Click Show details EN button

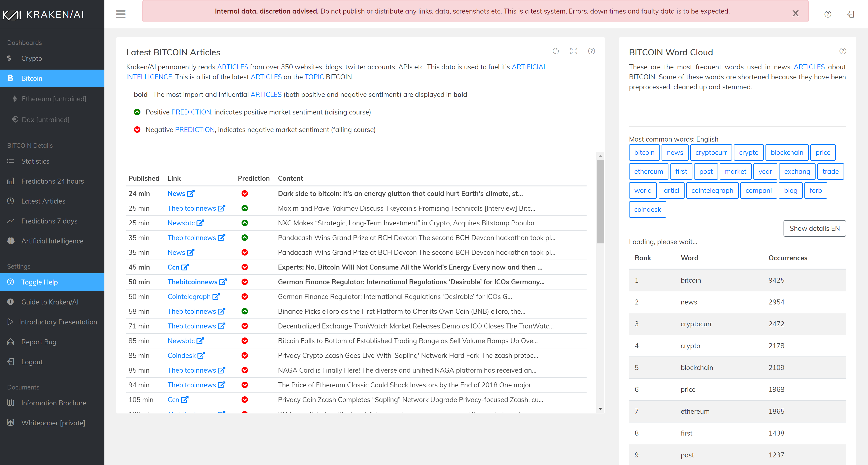(x=814, y=228)
